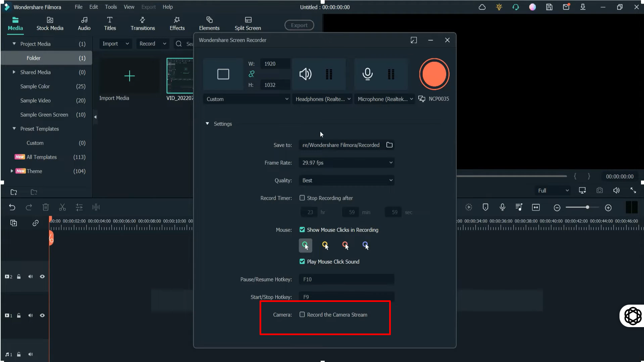Screen dimensions: 644x362
Task: Select the record voiceover microphone icon above timeline
Action: (x=502, y=207)
